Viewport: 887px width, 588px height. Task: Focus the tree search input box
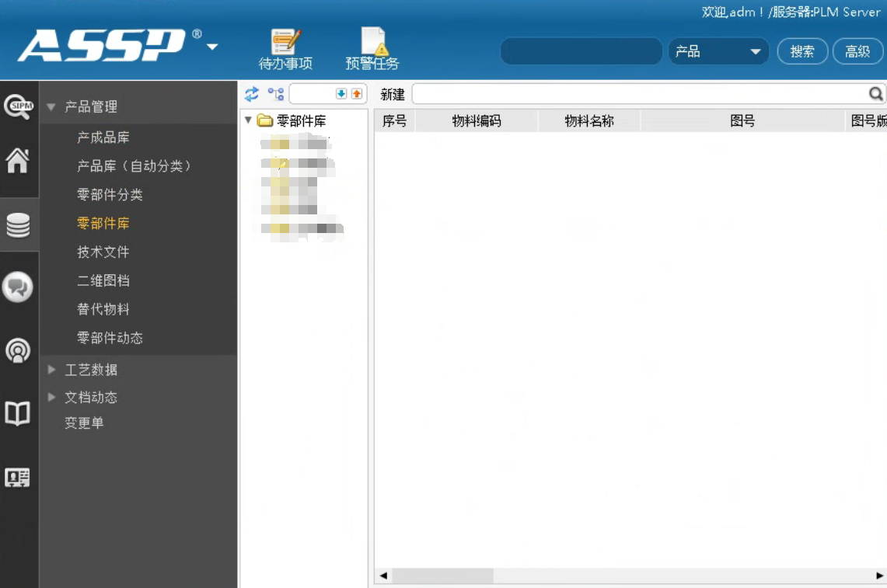(313, 94)
